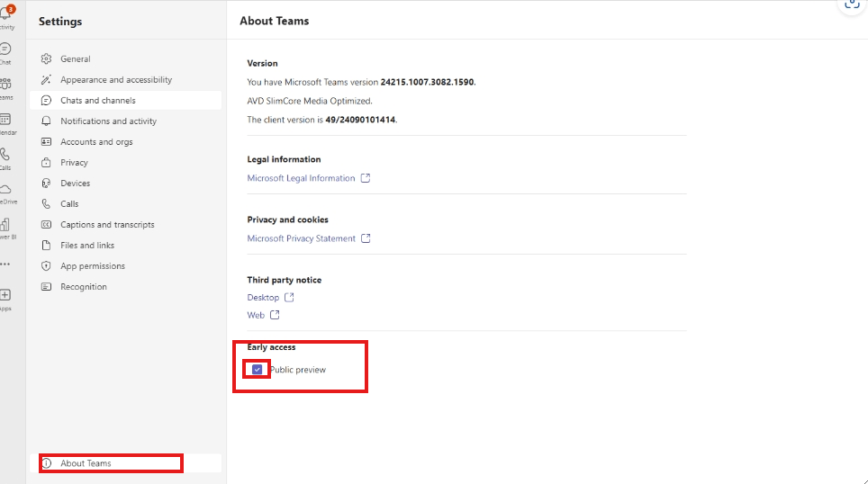Open the Activity bell icon in rail
This screenshot has width=868, height=484.
point(6,13)
